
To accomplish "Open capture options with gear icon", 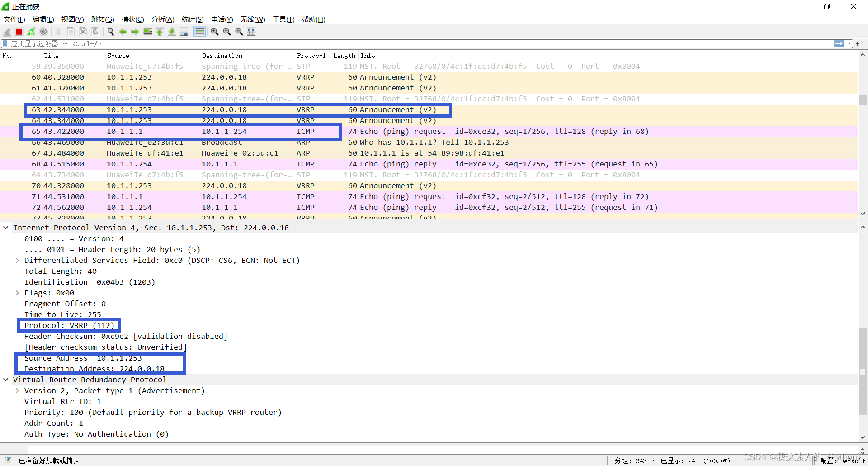I will coord(43,32).
